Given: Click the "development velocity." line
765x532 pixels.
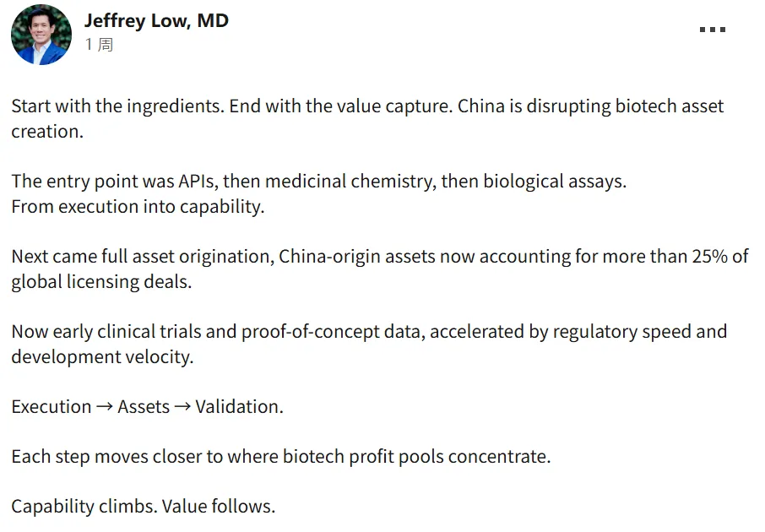Looking at the screenshot, I should coord(102,357).
